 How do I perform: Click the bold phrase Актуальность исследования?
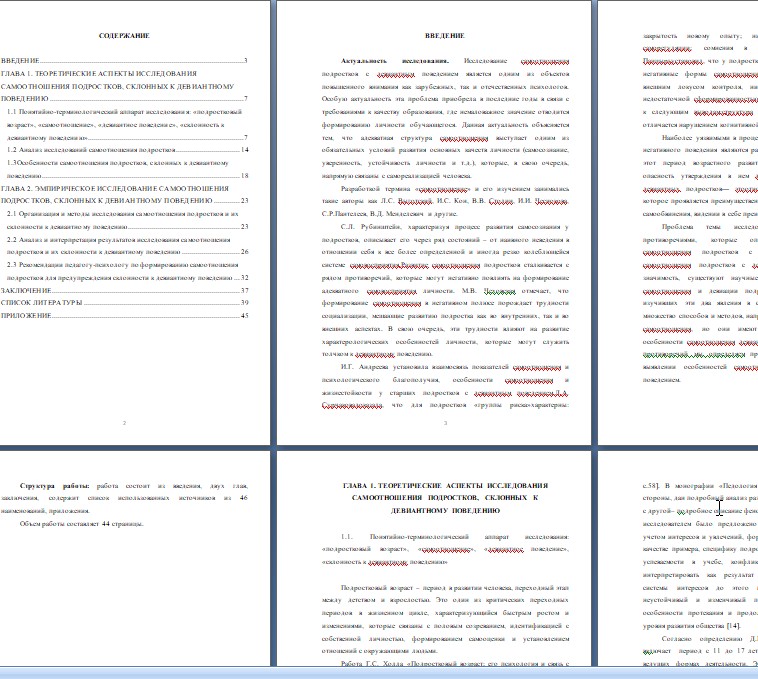pyautogui.click(x=394, y=61)
